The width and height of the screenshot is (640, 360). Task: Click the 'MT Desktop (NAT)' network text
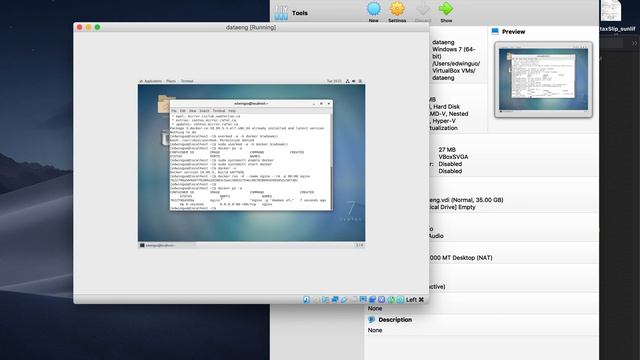467,258
